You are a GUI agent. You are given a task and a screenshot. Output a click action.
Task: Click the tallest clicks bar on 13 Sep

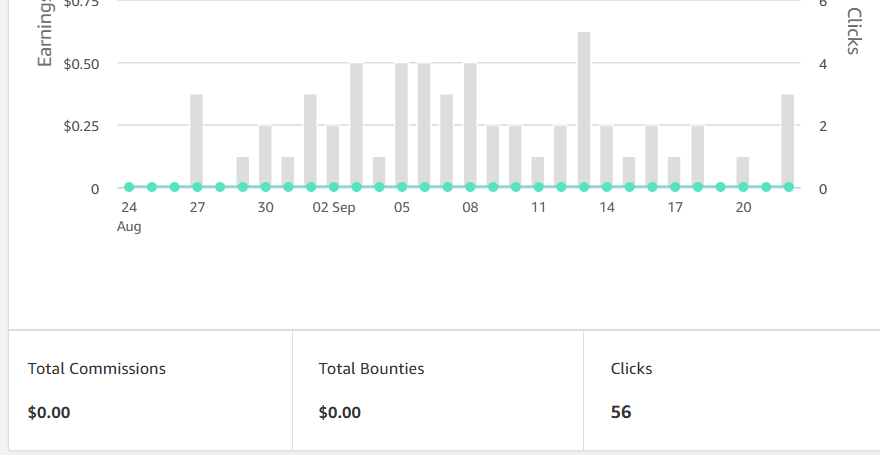(584, 110)
